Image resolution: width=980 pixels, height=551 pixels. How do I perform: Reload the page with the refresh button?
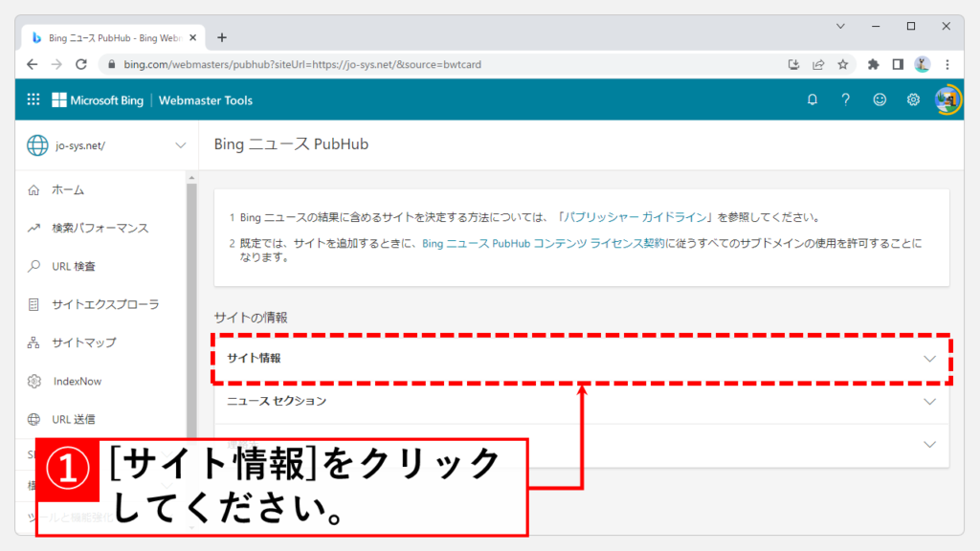tap(81, 65)
